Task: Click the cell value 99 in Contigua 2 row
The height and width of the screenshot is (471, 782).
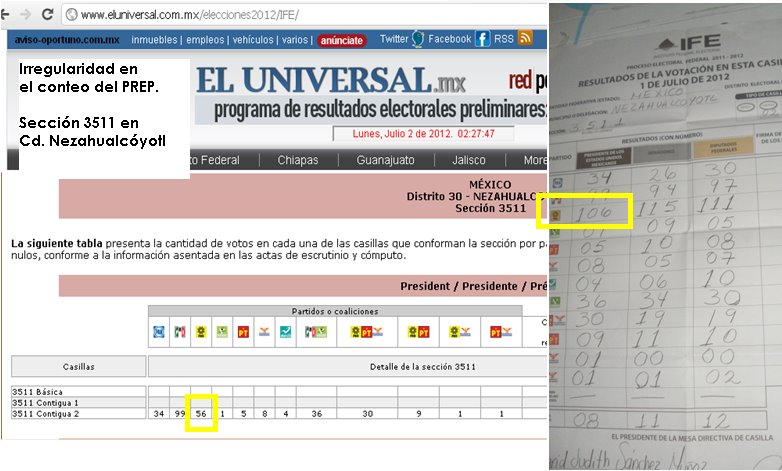Action: [x=180, y=414]
